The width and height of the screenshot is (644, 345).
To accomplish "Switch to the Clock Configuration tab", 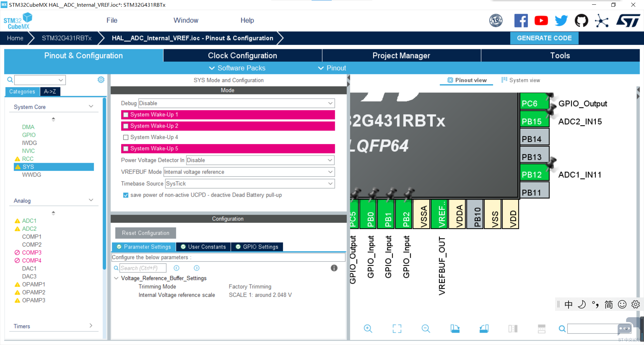I will click(x=243, y=56).
